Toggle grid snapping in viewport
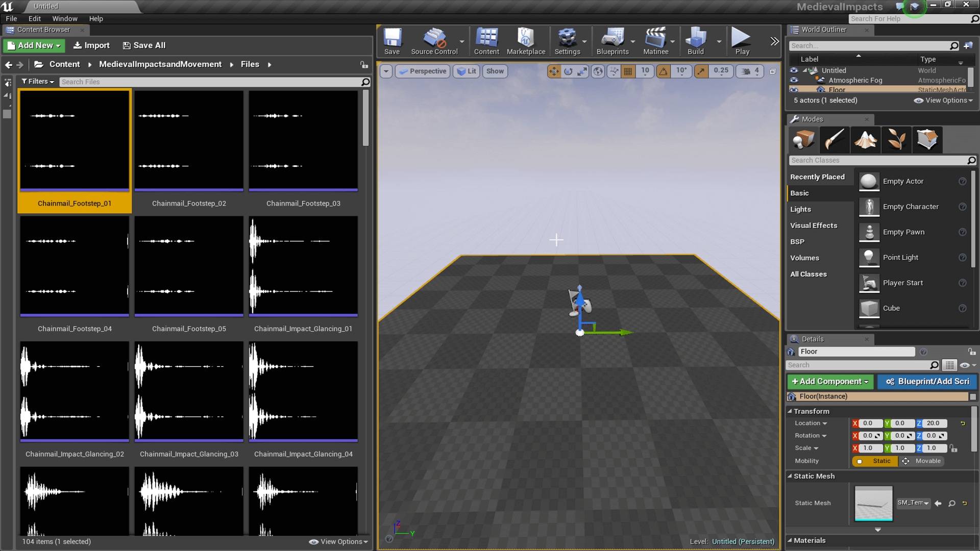 [628, 71]
